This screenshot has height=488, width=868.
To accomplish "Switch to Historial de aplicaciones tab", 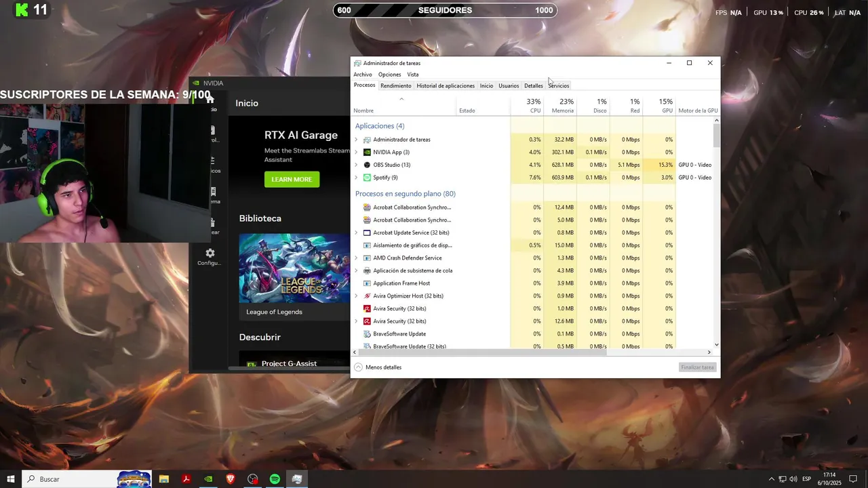I will tap(446, 86).
